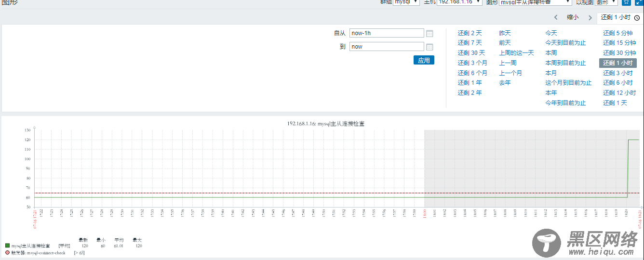Select 还剩 30 分钟 time range

click(x=619, y=53)
